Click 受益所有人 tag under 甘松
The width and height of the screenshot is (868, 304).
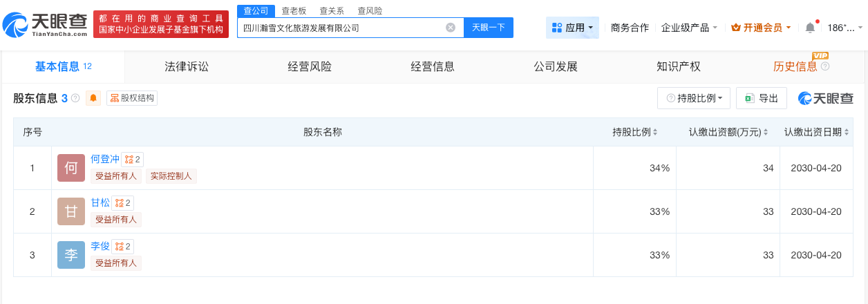(116, 220)
